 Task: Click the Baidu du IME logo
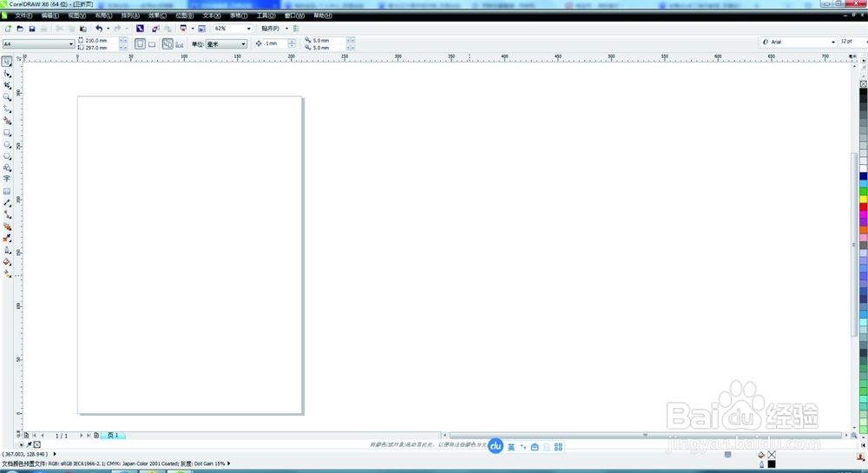pos(496,446)
